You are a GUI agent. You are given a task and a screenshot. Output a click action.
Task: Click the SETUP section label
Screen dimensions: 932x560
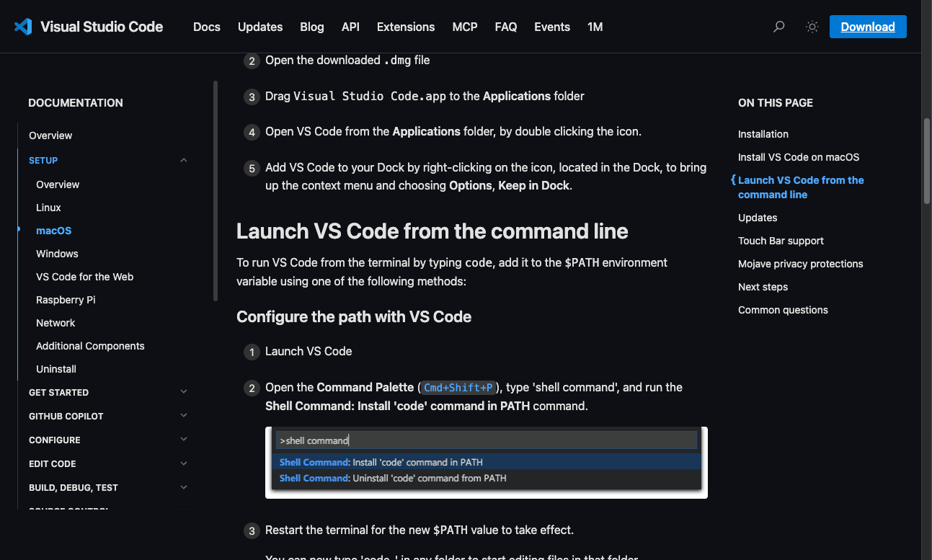[x=43, y=160]
